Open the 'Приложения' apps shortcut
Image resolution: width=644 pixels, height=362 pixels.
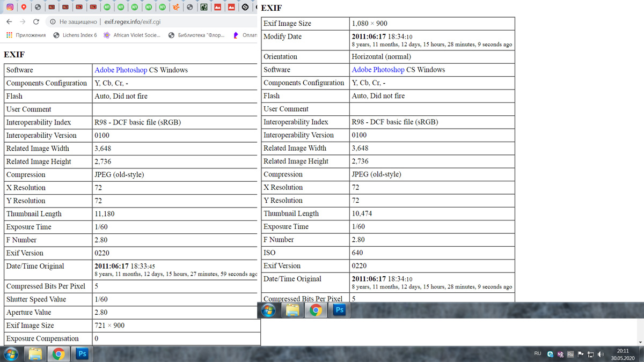click(x=26, y=35)
